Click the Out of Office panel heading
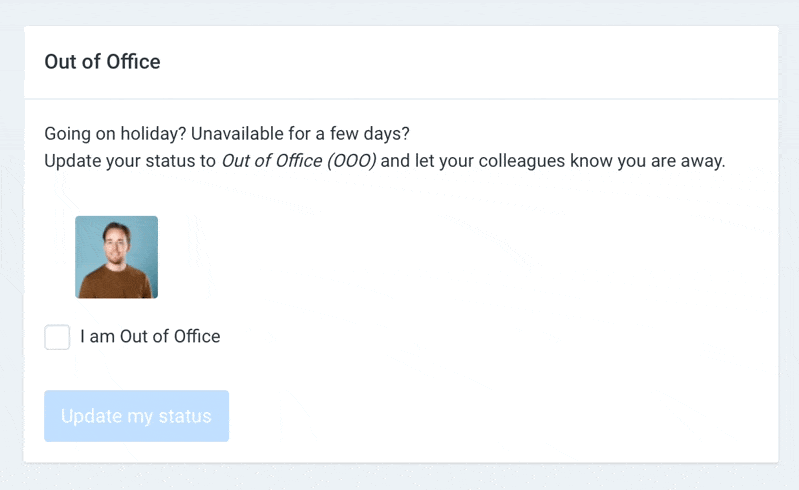799x490 pixels. click(x=102, y=62)
